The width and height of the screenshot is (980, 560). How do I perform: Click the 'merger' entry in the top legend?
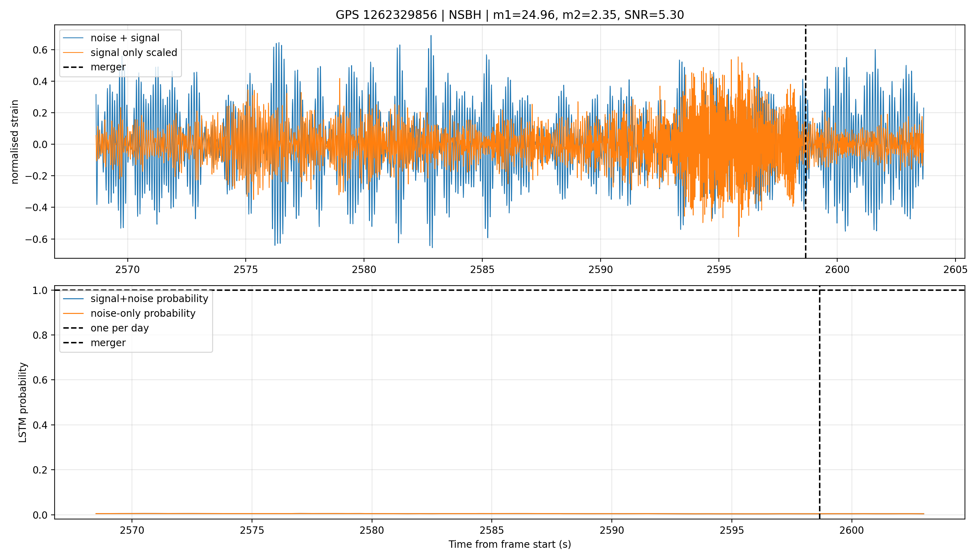pos(94,67)
